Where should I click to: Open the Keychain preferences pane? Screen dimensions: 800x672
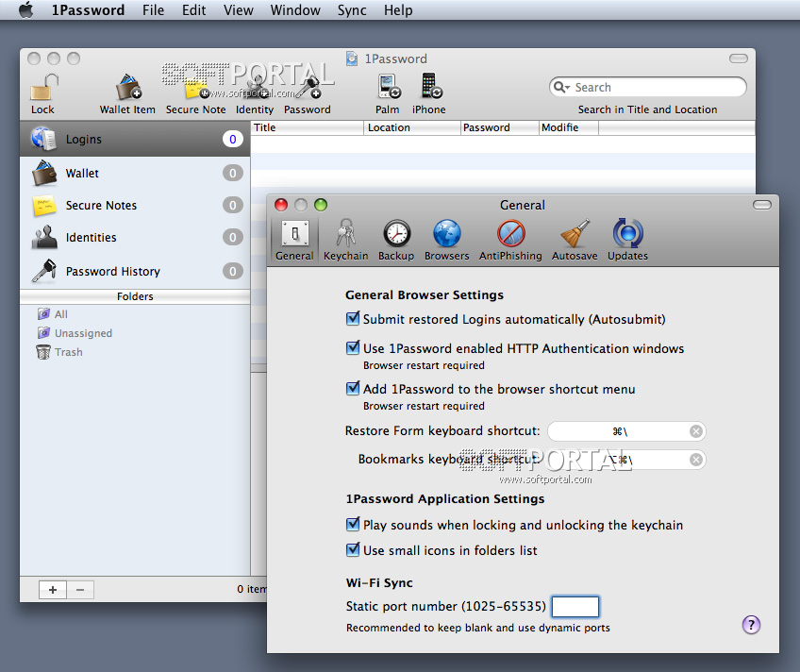tap(346, 240)
